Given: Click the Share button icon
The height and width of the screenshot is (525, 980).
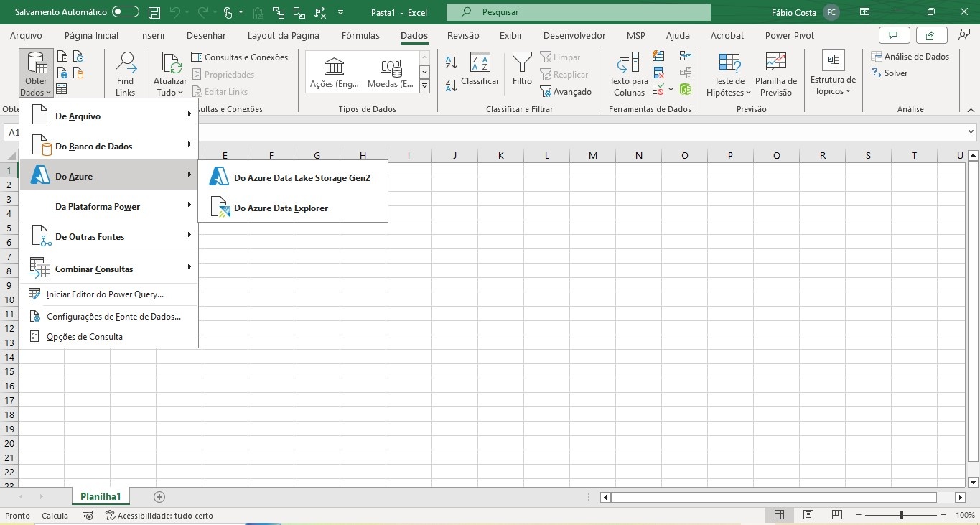Looking at the screenshot, I should 930,35.
